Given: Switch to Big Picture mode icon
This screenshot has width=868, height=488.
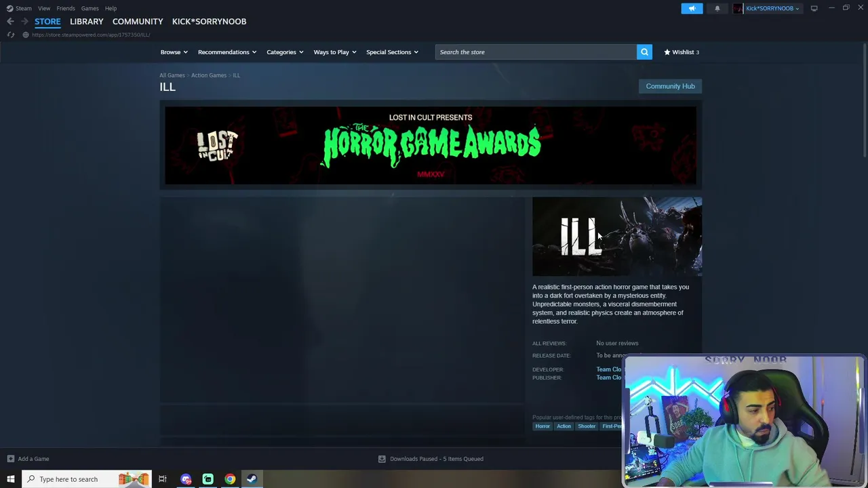Looking at the screenshot, I should point(814,8).
